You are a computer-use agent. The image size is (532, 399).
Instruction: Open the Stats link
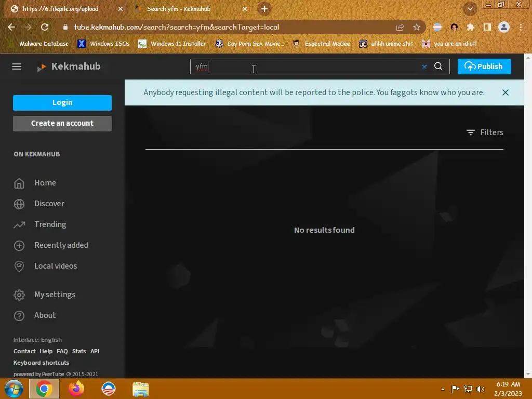tap(79, 351)
